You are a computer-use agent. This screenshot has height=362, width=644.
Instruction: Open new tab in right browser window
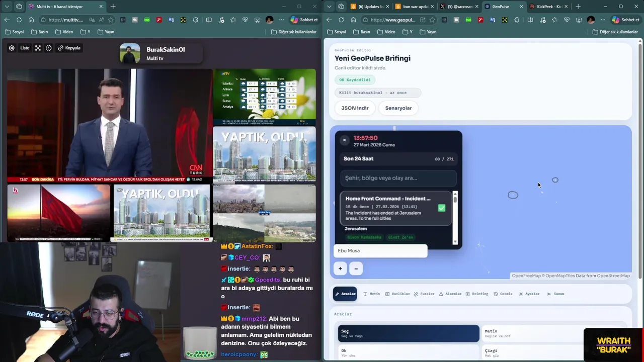tap(578, 7)
